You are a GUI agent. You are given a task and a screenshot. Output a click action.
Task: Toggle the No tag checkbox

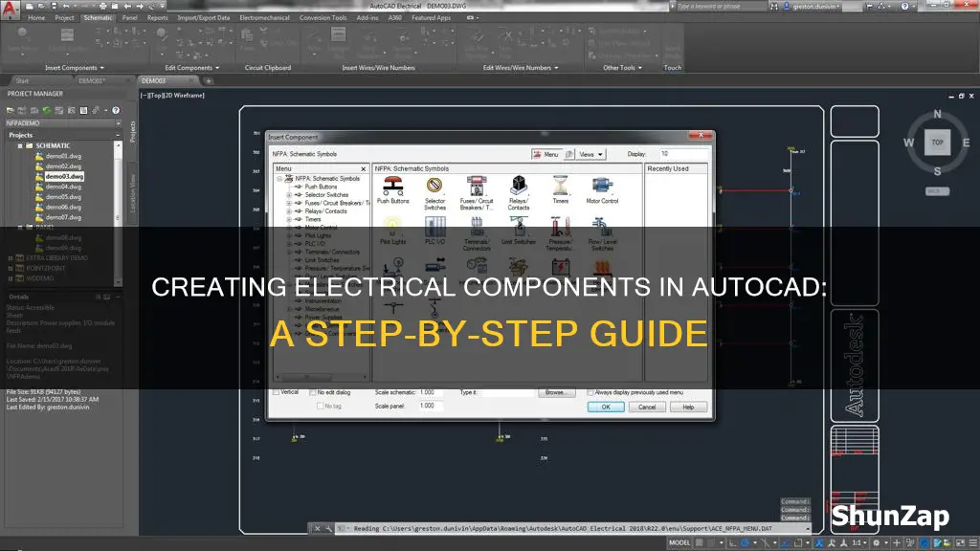[320, 406]
